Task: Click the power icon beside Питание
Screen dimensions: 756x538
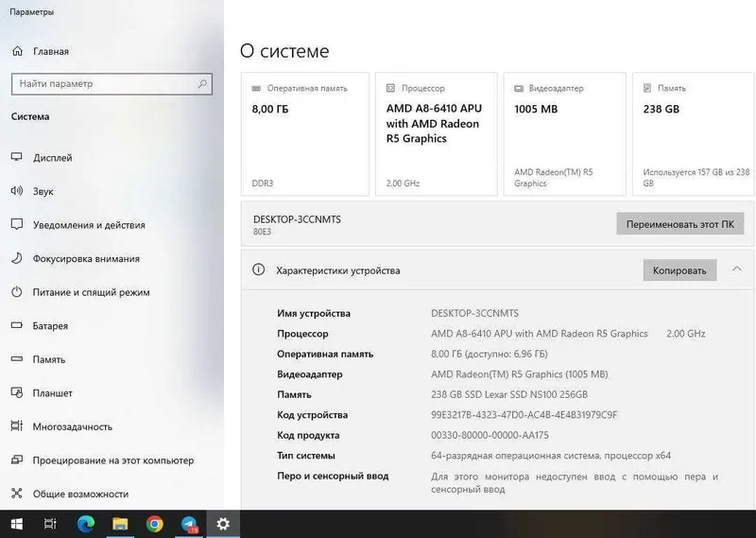Action: tap(17, 292)
